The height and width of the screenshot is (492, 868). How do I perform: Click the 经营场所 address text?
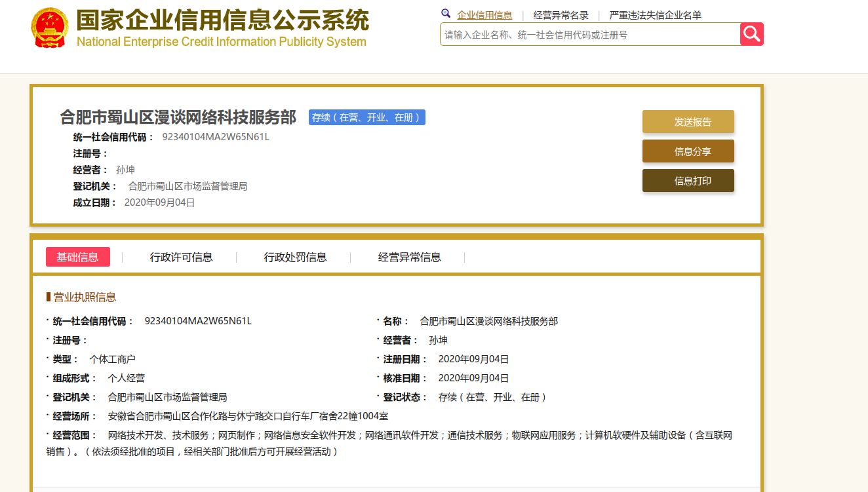point(248,416)
